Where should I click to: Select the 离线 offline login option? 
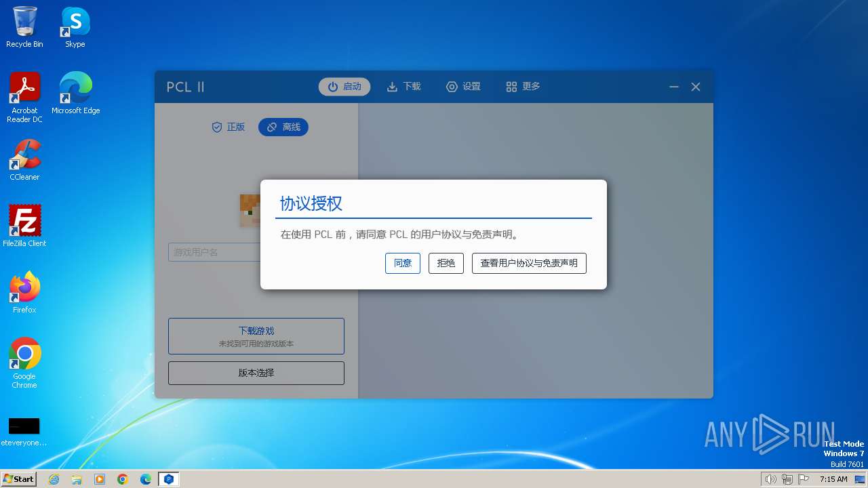click(283, 127)
